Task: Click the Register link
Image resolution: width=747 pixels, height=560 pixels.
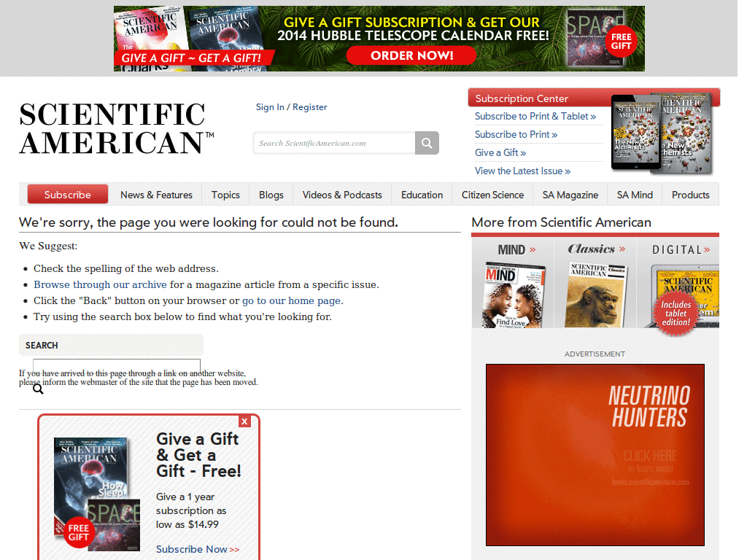Action: 309,107
